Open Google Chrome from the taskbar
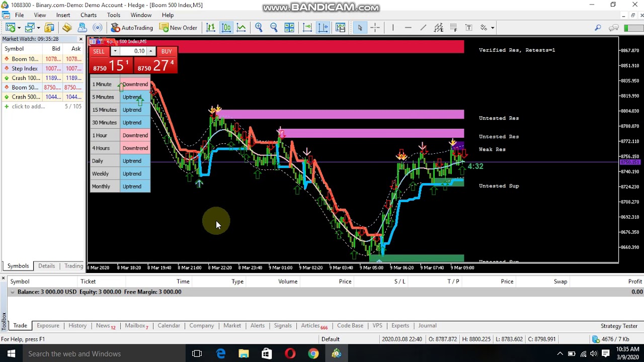 click(x=313, y=353)
